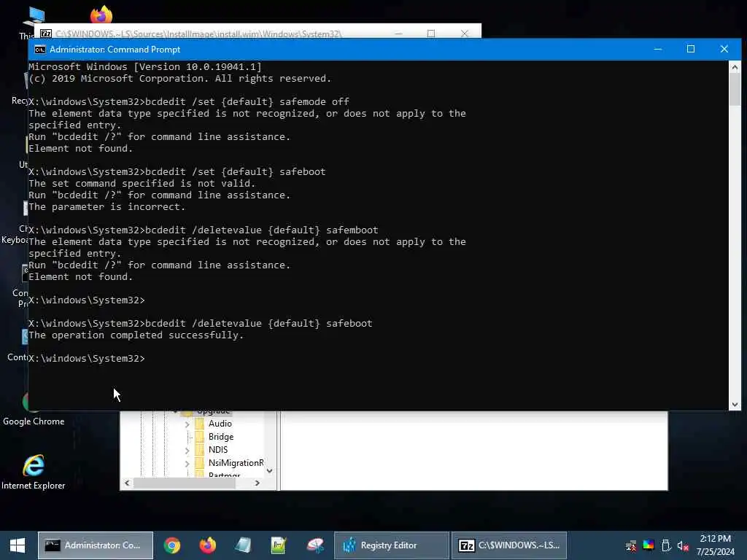Click the USB device tray icon

click(x=666, y=545)
